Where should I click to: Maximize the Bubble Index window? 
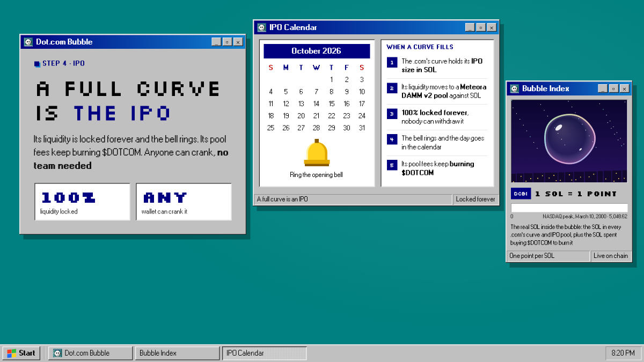[614, 88]
